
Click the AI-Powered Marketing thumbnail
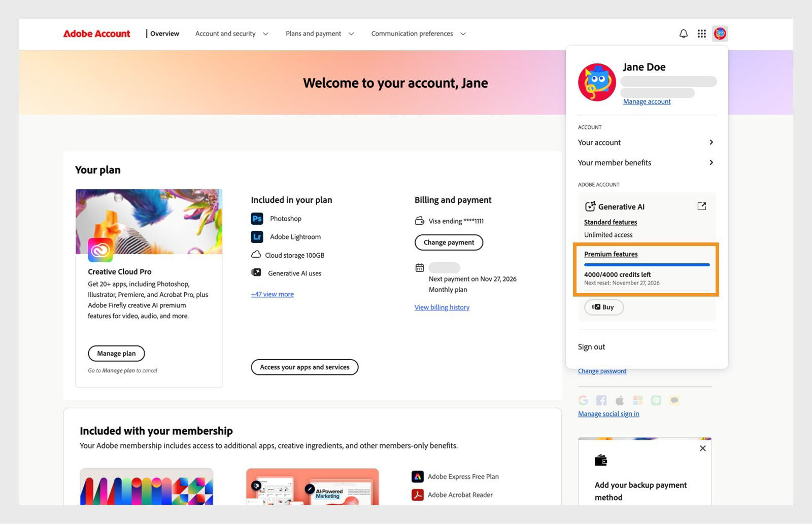tap(313, 486)
